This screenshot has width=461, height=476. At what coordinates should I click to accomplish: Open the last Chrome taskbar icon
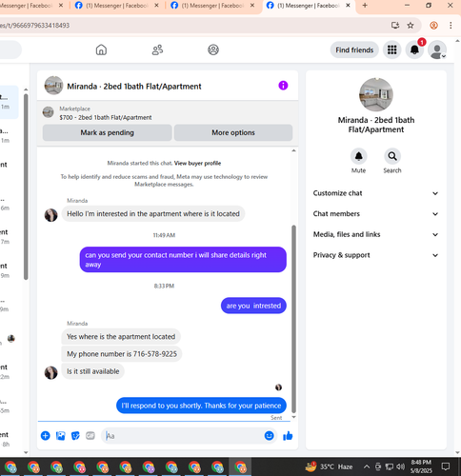[240, 466]
